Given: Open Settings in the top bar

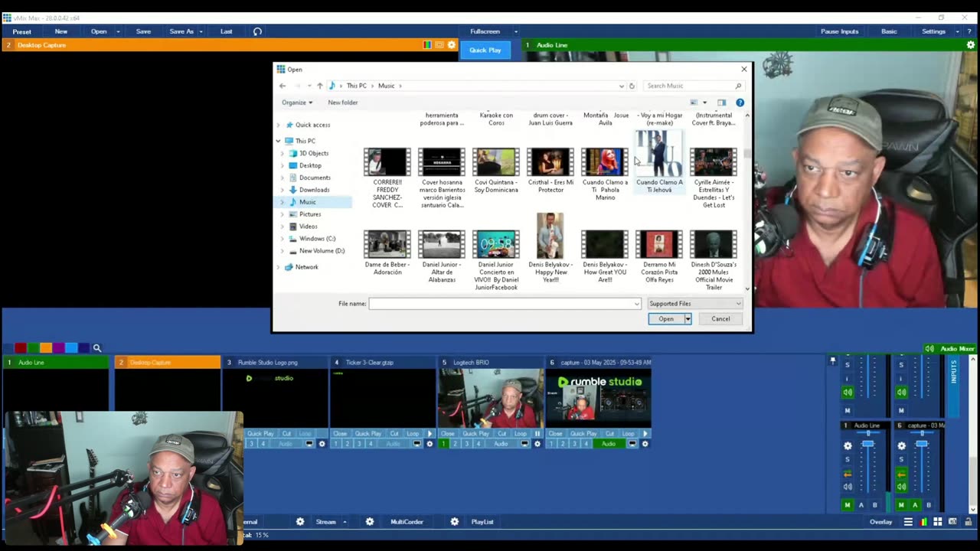Looking at the screenshot, I should click(x=933, y=31).
